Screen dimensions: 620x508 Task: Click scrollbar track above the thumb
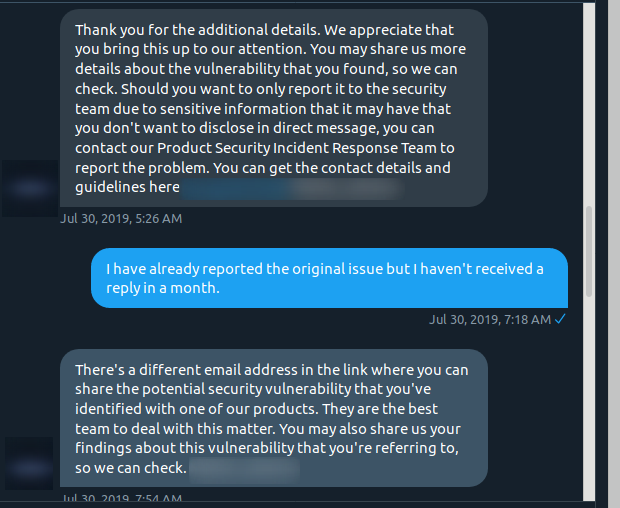(x=589, y=105)
